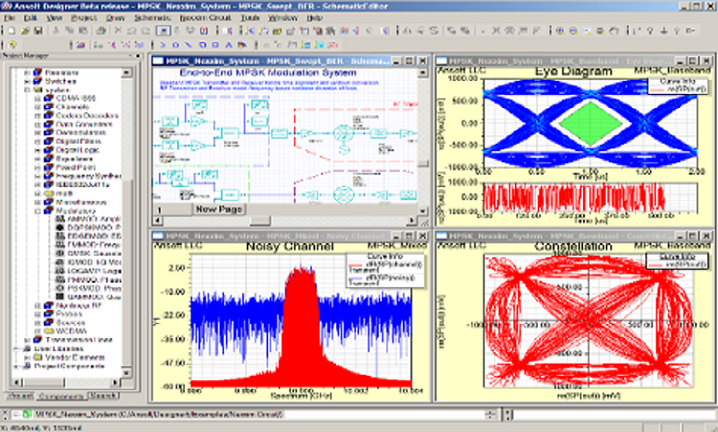Select the Probes tree item

(69, 314)
